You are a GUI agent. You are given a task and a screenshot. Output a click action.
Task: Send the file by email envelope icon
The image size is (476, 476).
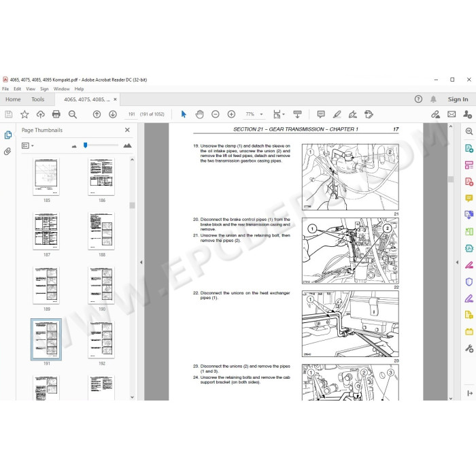point(452,114)
